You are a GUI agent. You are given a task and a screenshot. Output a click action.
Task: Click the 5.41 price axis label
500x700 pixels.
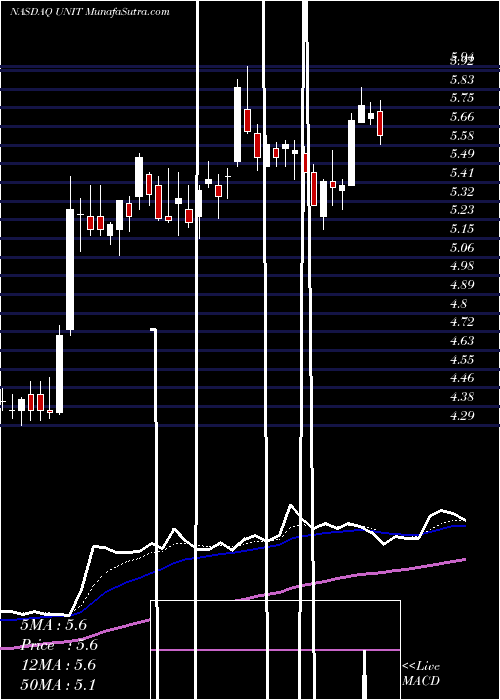click(x=462, y=173)
